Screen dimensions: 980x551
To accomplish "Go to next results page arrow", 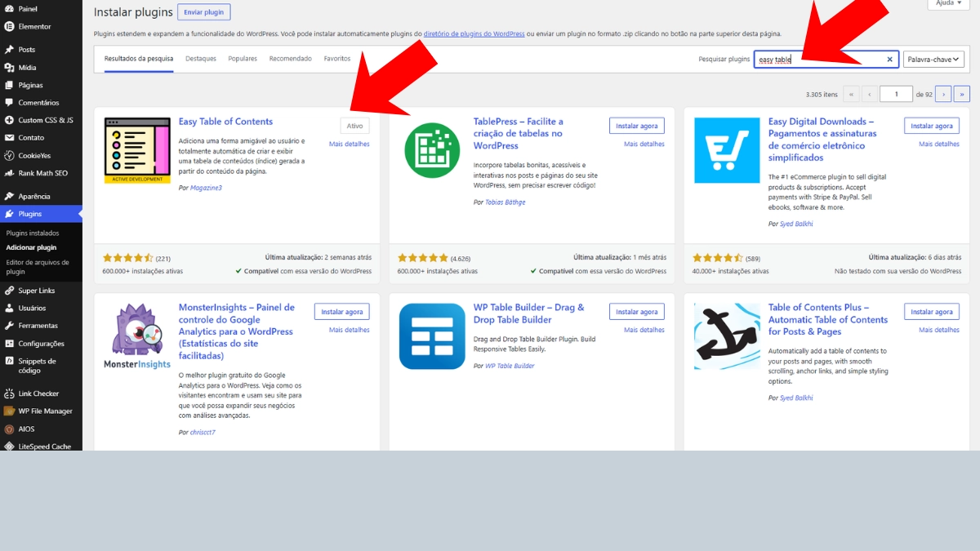I will pyautogui.click(x=943, y=94).
